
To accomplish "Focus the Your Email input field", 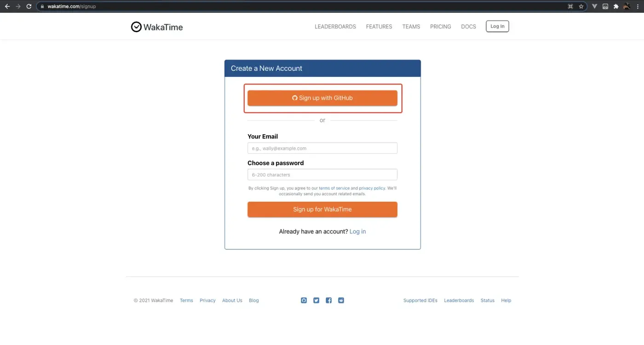I will tap(322, 148).
